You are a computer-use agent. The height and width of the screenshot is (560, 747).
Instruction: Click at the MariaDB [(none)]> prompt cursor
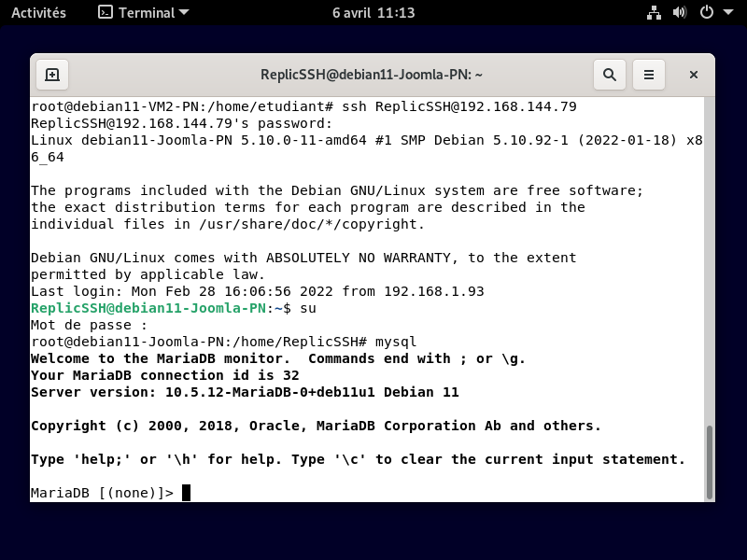tap(186, 493)
